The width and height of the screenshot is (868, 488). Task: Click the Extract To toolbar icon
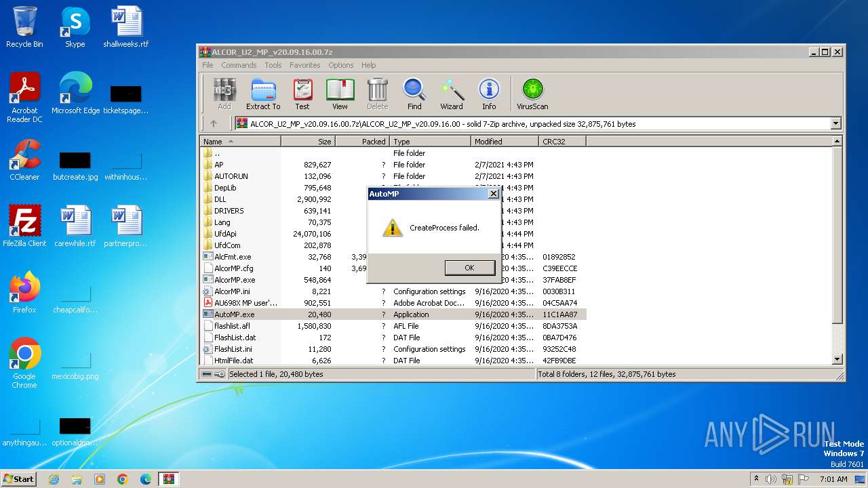[262, 94]
